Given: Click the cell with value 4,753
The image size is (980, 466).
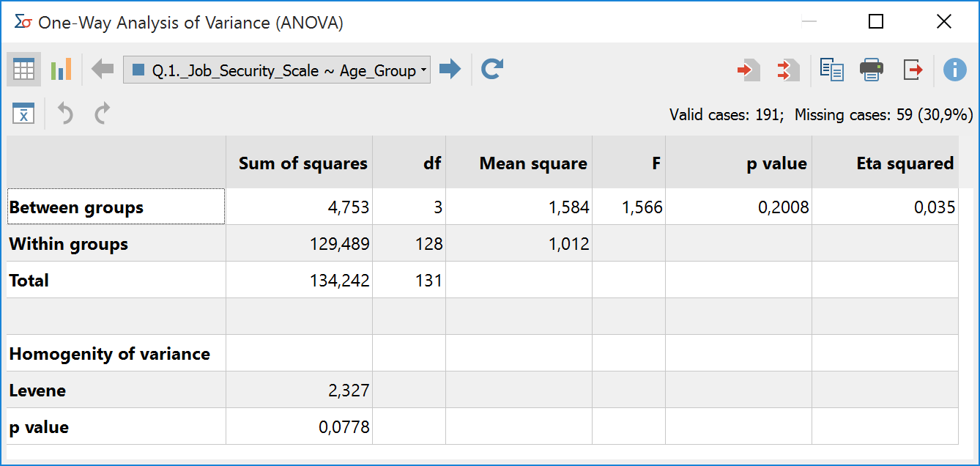Looking at the screenshot, I should coord(299,207).
